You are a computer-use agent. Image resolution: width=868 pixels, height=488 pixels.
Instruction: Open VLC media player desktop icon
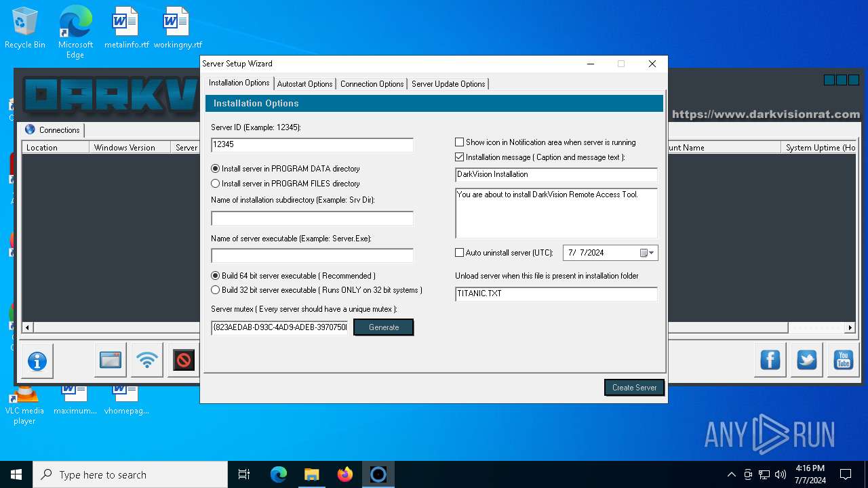[x=24, y=405]
